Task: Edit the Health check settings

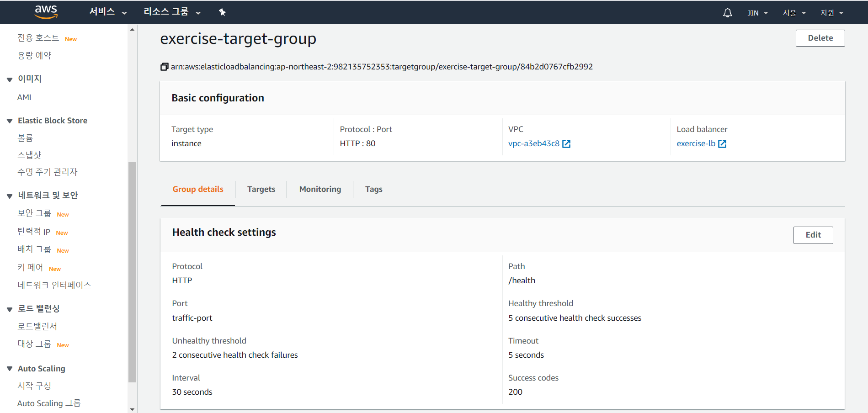Action: click(x=813, y=235)
